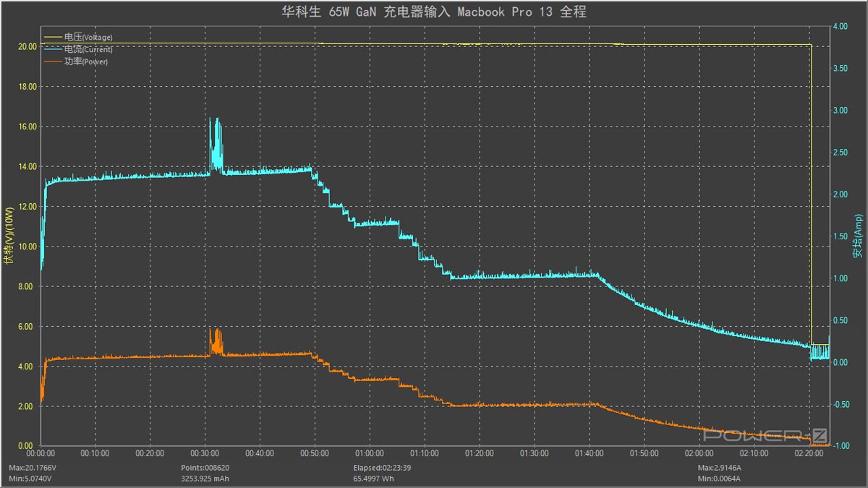Screen dimensions: 868x488
Task: Click the Max:20.1766V voltage reading
Action: tap(33, 468)
